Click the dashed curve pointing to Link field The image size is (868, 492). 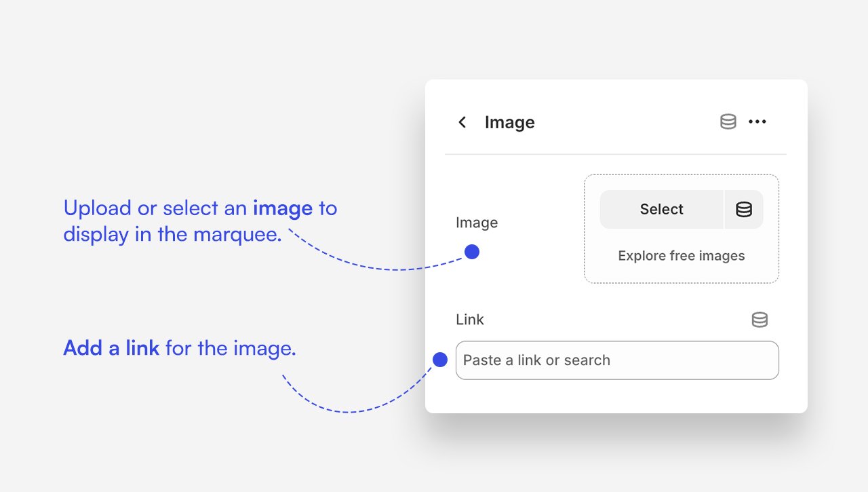pos(346,411)
